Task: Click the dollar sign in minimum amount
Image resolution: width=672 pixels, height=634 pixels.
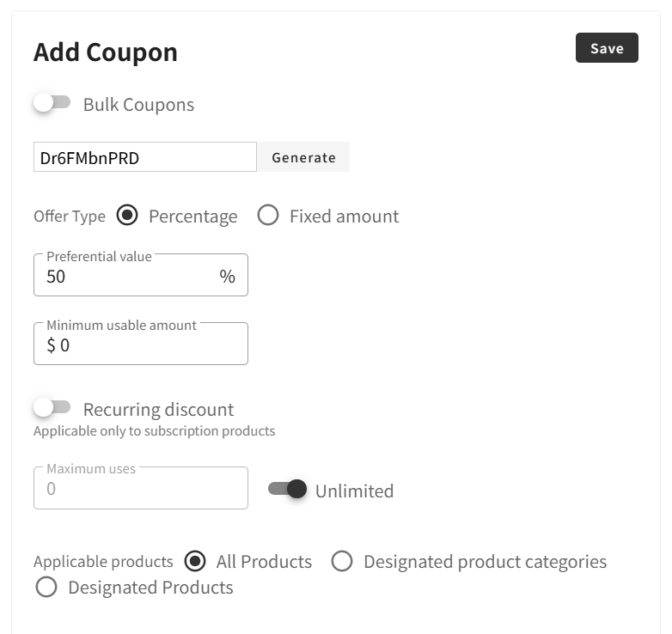Action: pyautogui.click(x=51, y=345)
